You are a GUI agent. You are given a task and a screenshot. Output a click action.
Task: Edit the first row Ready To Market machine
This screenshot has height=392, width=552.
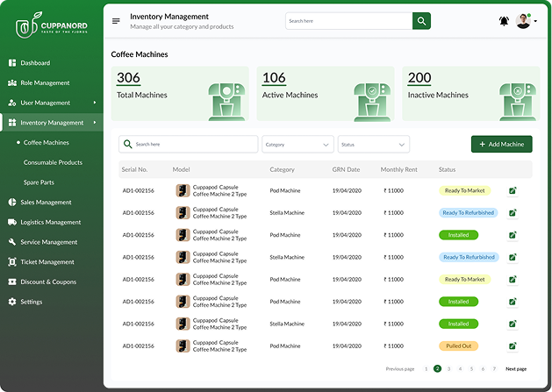click(513, 190)
